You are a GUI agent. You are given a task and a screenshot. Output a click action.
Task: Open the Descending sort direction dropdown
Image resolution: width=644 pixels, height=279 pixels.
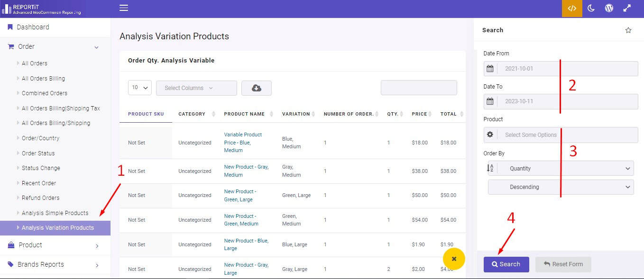coord(561,187)
